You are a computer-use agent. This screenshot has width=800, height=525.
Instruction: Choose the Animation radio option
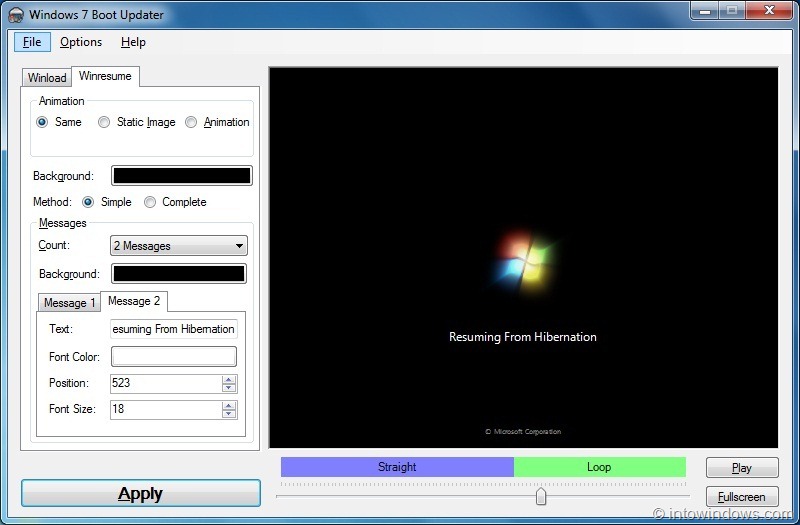point(191,122)
